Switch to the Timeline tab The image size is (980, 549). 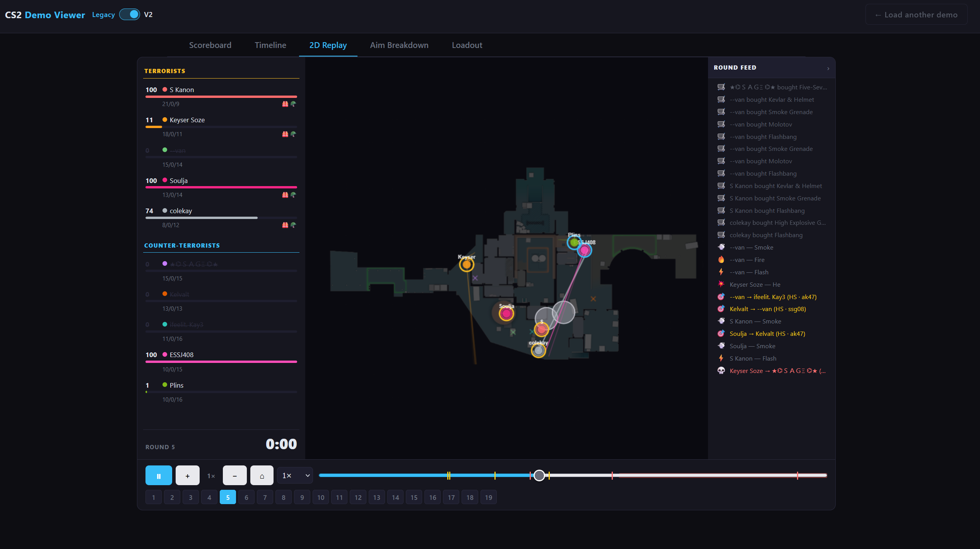point(270,45)
